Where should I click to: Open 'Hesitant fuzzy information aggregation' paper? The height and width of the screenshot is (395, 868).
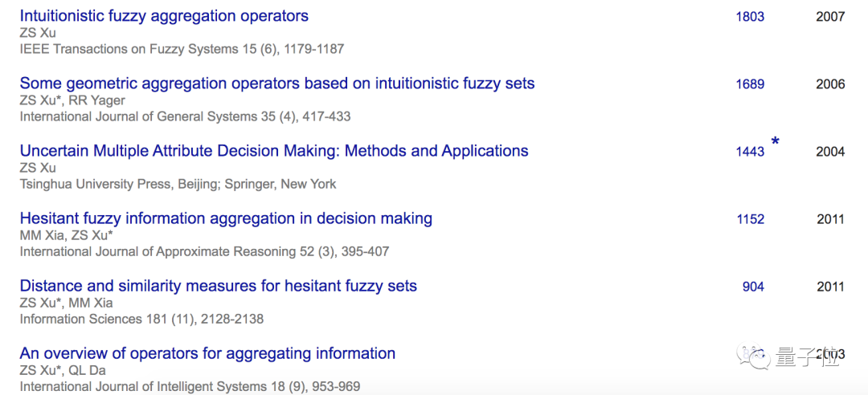tap(226, 218)
